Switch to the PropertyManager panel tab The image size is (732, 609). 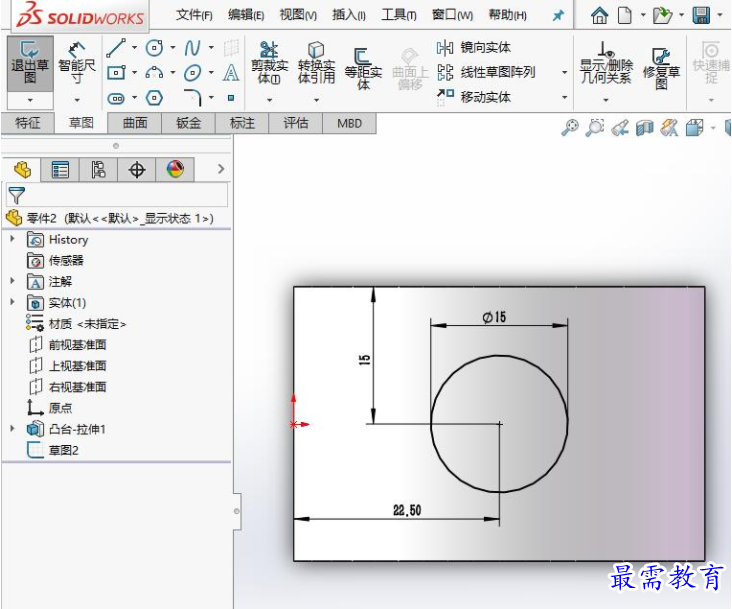[x=60, y=169]
